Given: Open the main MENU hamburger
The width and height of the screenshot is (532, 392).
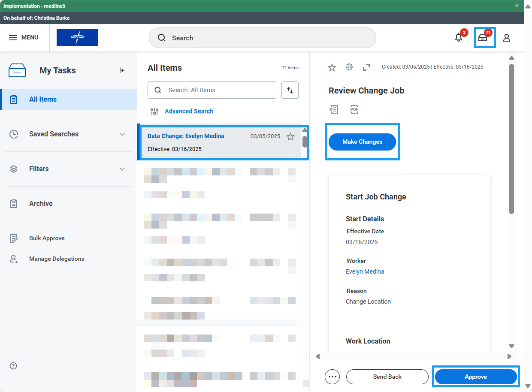Looking at the screenshot, I should click(x=24, y=38).
